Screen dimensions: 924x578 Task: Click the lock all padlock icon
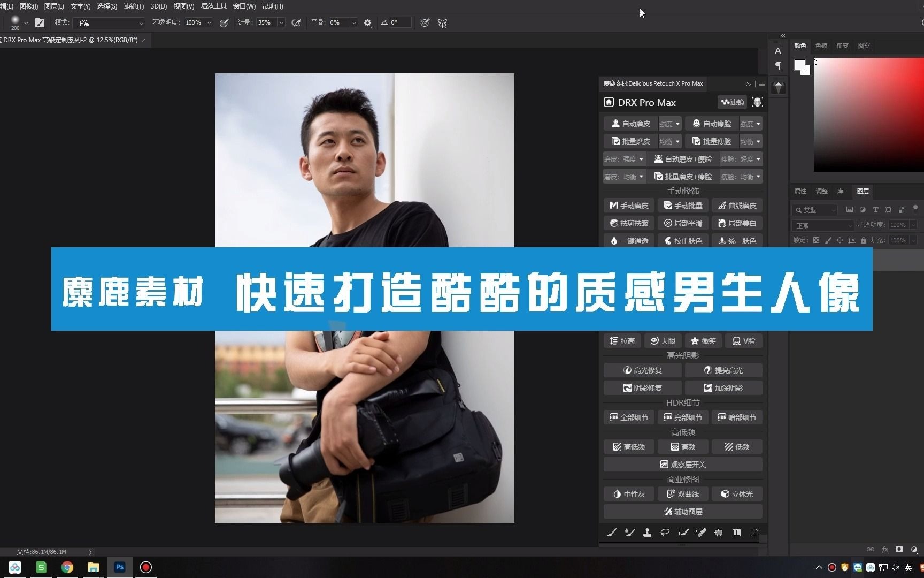tap(863, 240)
